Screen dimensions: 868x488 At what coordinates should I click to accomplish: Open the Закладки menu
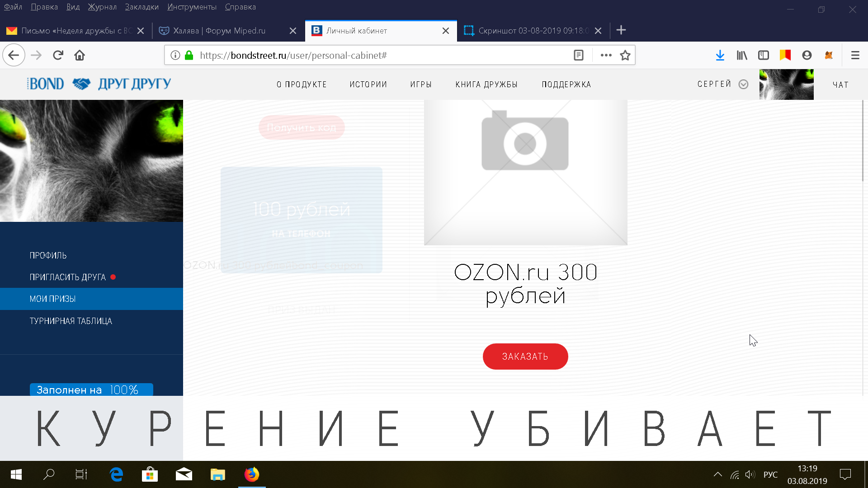click(142, 7)
